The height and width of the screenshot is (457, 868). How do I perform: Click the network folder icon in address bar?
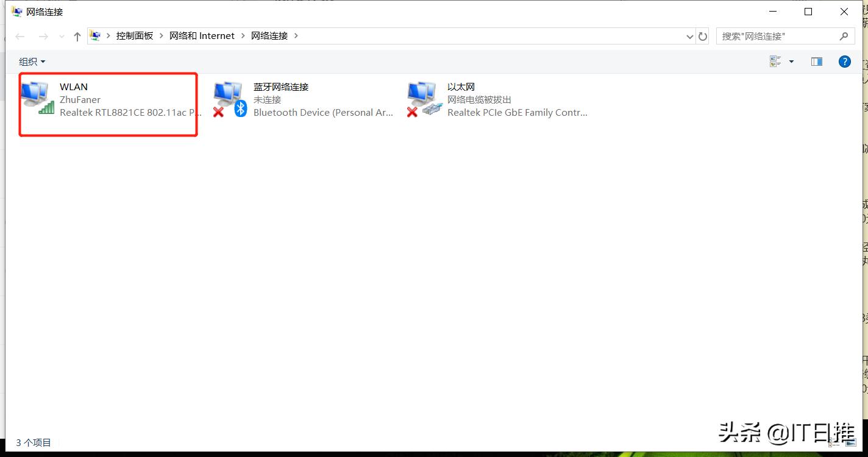[95, 35]
